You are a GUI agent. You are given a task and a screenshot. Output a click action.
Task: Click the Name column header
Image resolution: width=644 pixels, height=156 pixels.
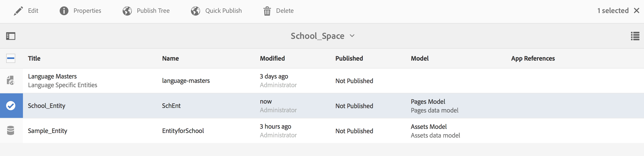(x=170, y=58)
